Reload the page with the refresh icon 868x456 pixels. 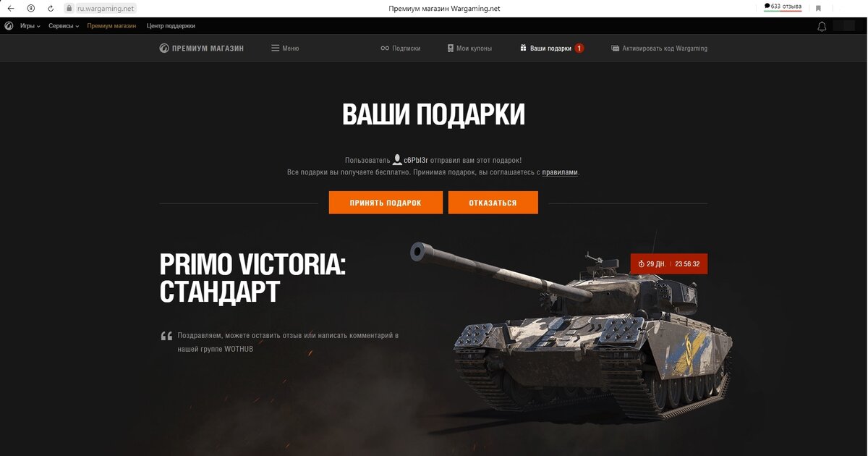(51, 8)
